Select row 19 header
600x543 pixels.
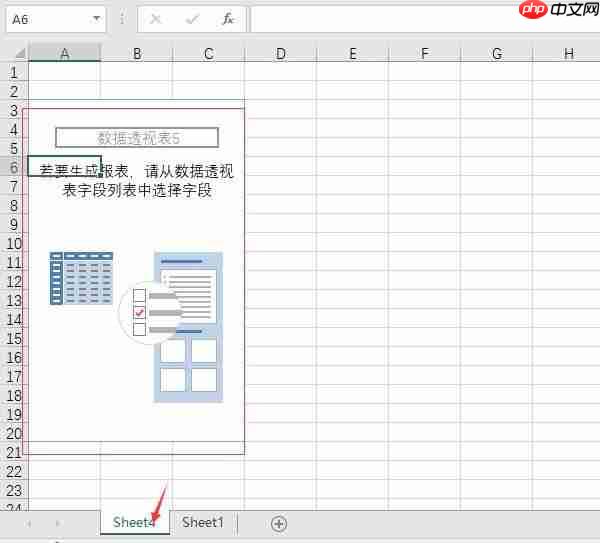14,414
